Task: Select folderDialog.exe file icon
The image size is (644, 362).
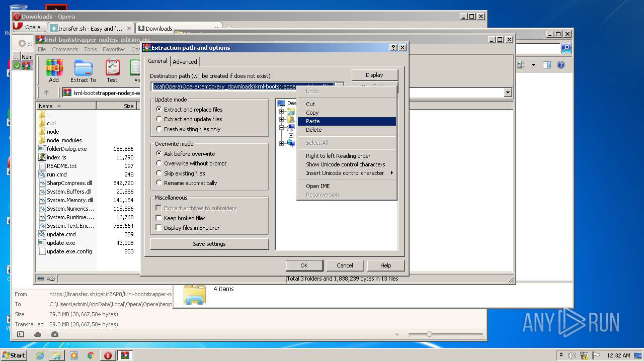Action: coord(42,148)
